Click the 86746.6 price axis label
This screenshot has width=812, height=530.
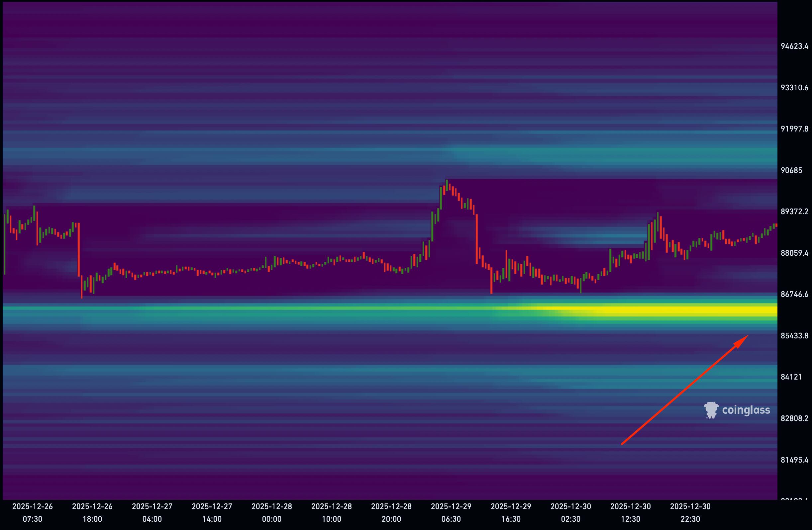[x=794, y=294]
